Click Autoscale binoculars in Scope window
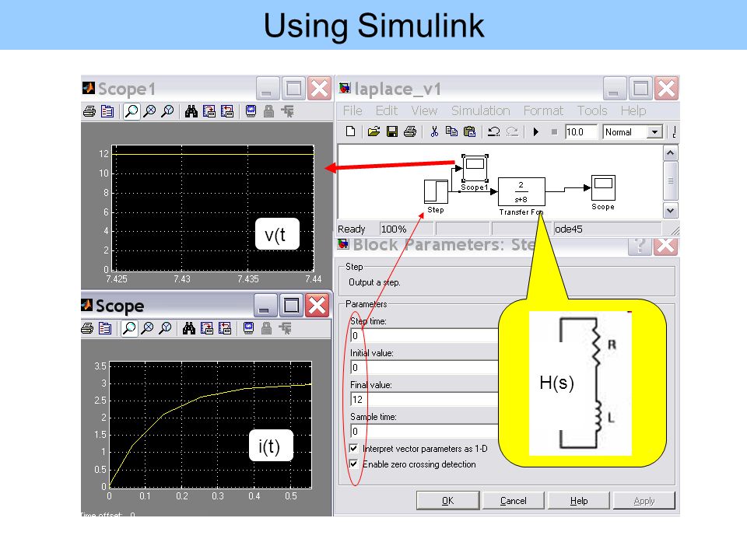The image size is (747, 560). coord(188,328)
